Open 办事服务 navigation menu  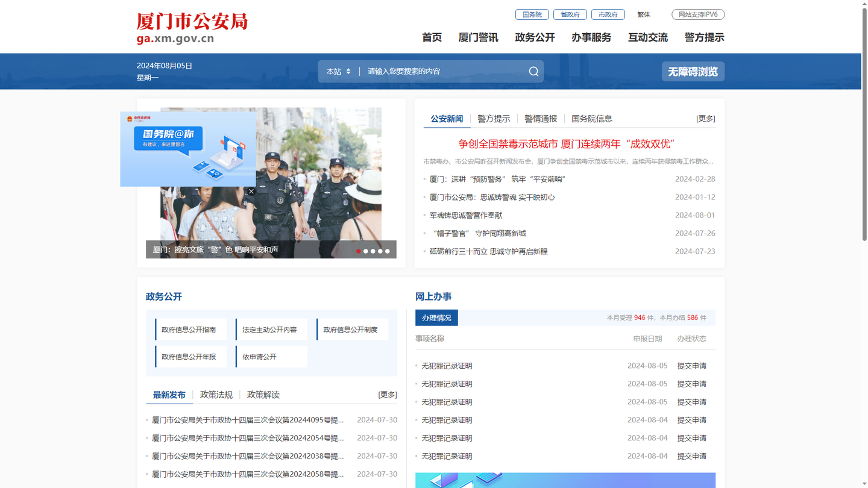tap(591, 37)
